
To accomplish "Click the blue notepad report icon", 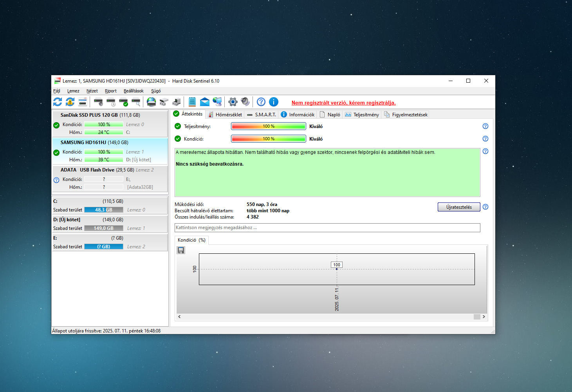I will pos(192,102).
